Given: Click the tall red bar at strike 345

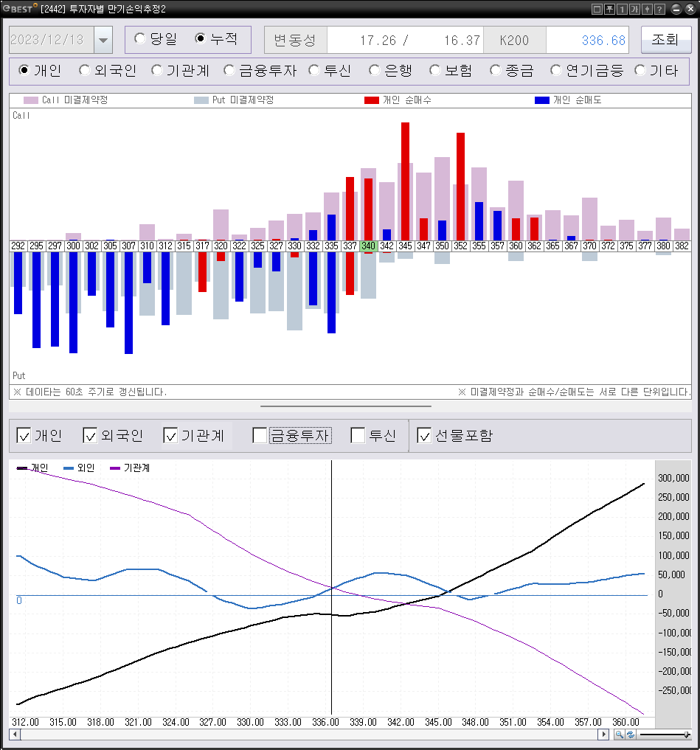Looking at the screenshot, I should [405, 181].
